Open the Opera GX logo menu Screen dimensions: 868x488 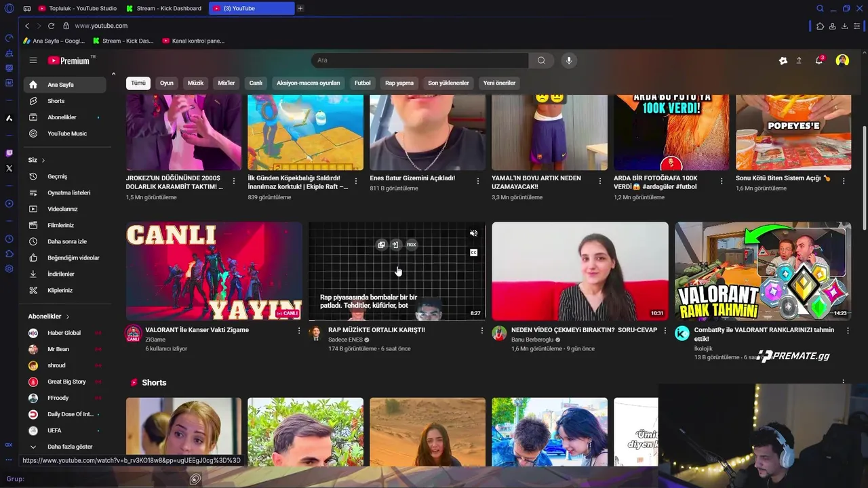pyautogui.click(x=9, y=8)
